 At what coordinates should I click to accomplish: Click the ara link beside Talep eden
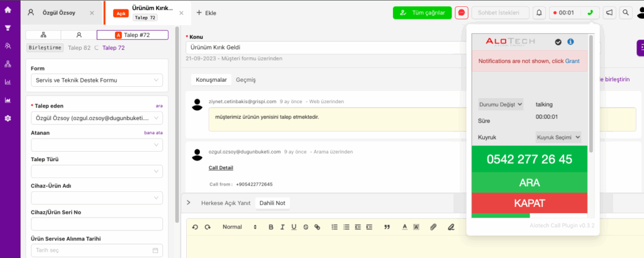point(159,106)
